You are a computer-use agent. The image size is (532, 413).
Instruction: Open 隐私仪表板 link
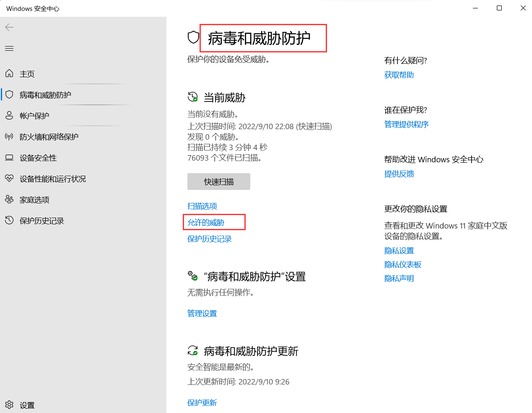(x=403, y=264)
